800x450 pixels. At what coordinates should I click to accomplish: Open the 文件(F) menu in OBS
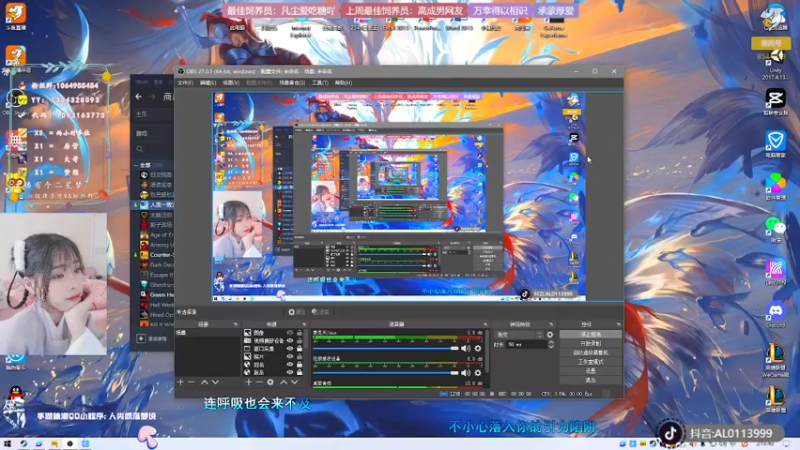pos(185,83)
